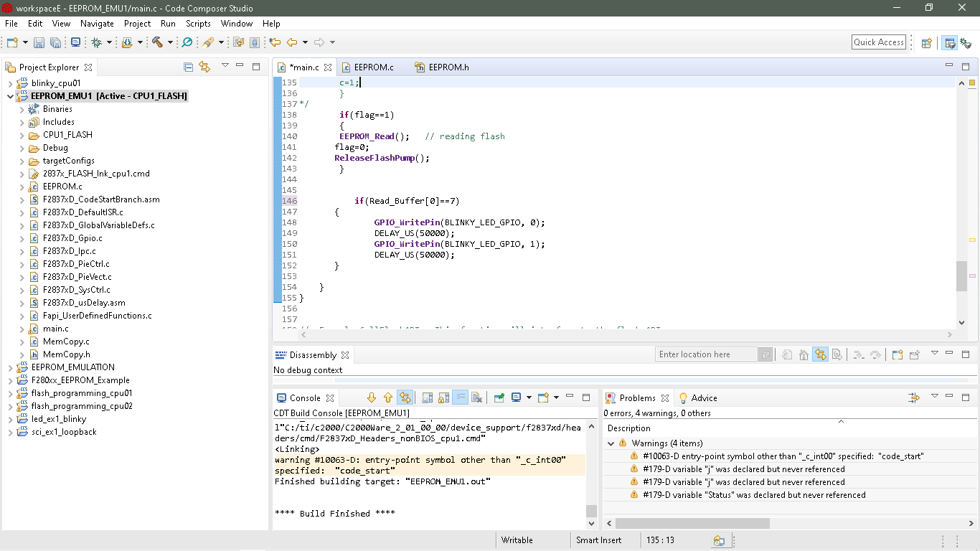This screenshot has height=551, width=980.
Task: Expand the Includes folder
Action: (x=22, y=122)
